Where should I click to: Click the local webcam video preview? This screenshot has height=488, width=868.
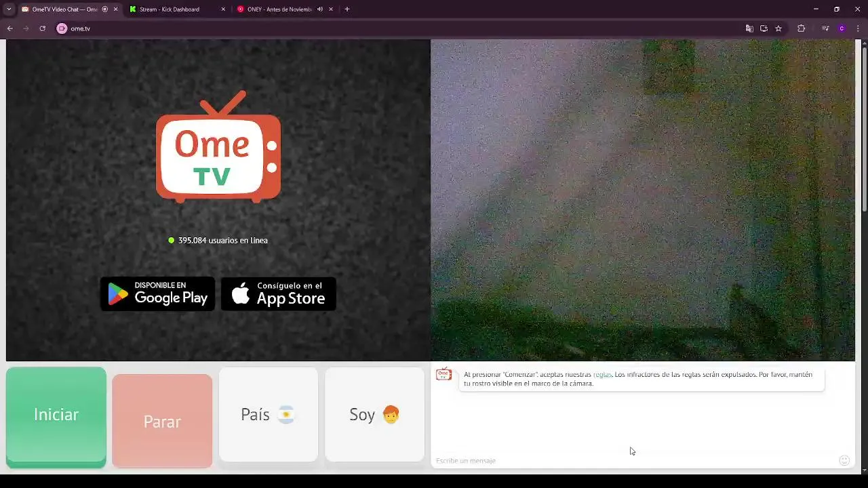(643, 200)
